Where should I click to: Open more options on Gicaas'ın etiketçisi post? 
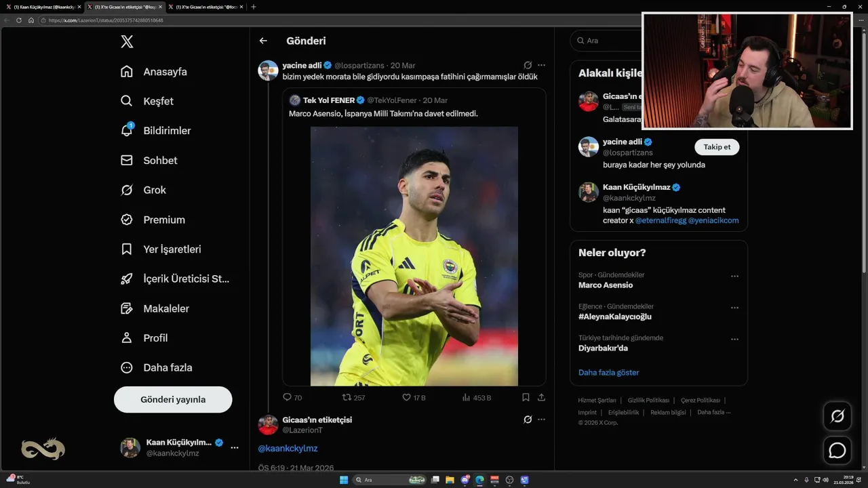[x=541, y=420]
